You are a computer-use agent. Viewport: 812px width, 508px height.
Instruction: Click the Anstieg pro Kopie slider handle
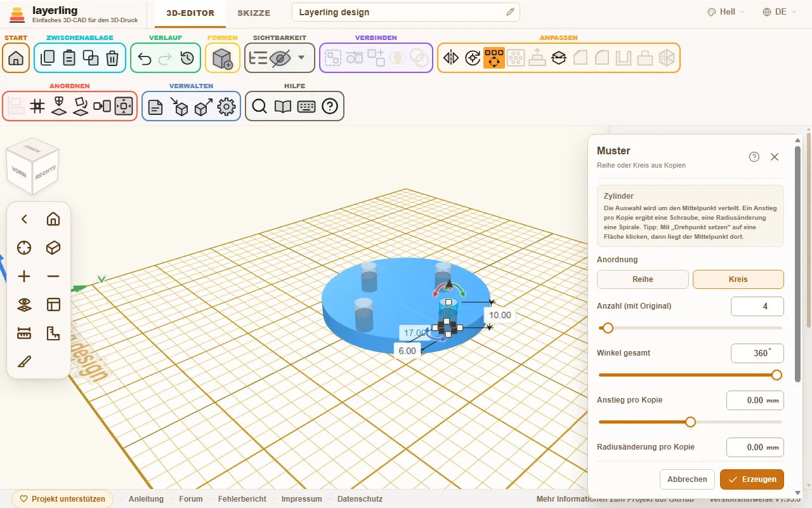(690, 422)
